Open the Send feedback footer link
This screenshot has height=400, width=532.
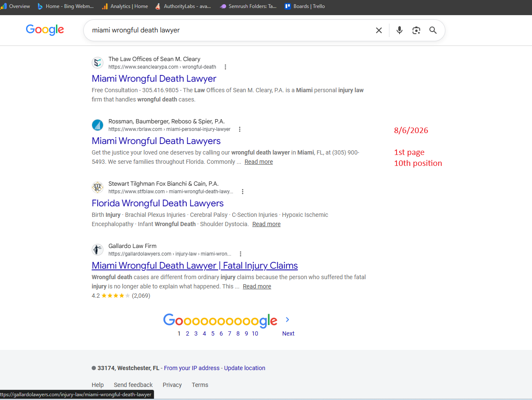click(133, 385)
